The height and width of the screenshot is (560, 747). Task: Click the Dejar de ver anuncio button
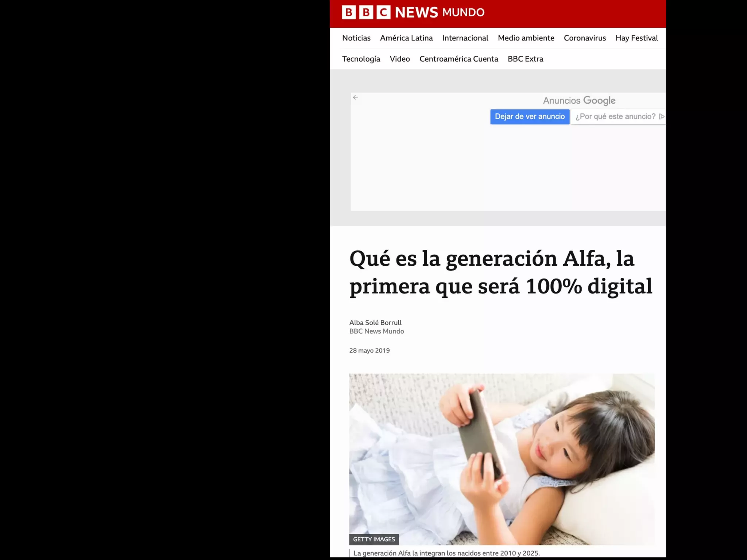point(530,117)
